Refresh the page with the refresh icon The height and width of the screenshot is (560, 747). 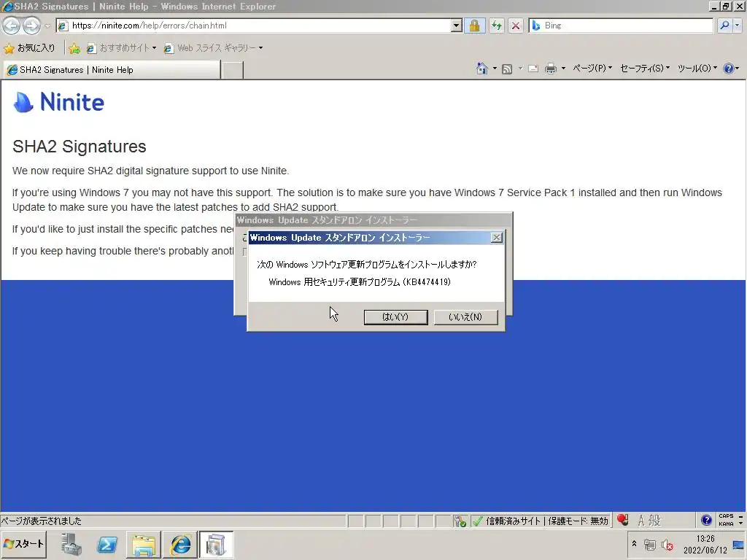[496, 26]
